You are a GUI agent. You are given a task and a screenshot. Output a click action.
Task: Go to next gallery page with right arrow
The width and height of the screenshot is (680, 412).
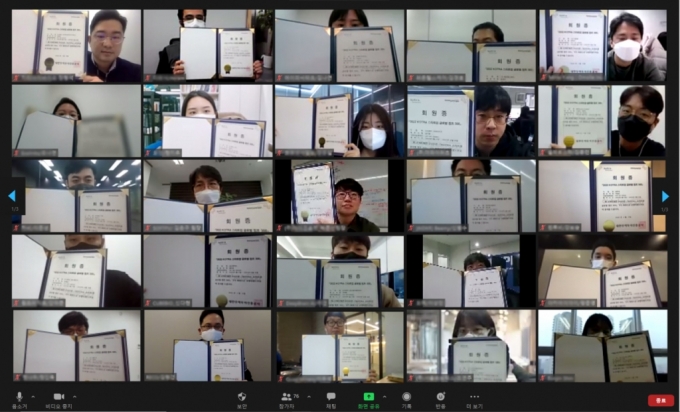coord(665,197)
